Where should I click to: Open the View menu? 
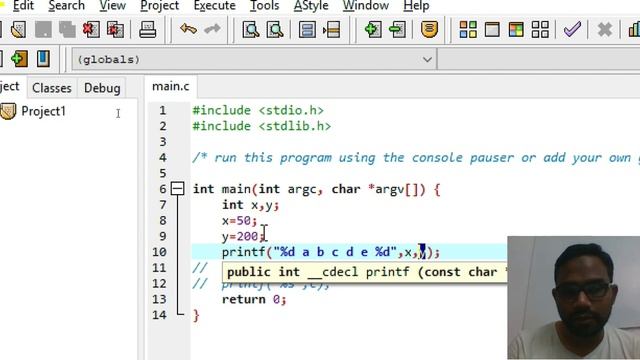(x=112, y=6)
